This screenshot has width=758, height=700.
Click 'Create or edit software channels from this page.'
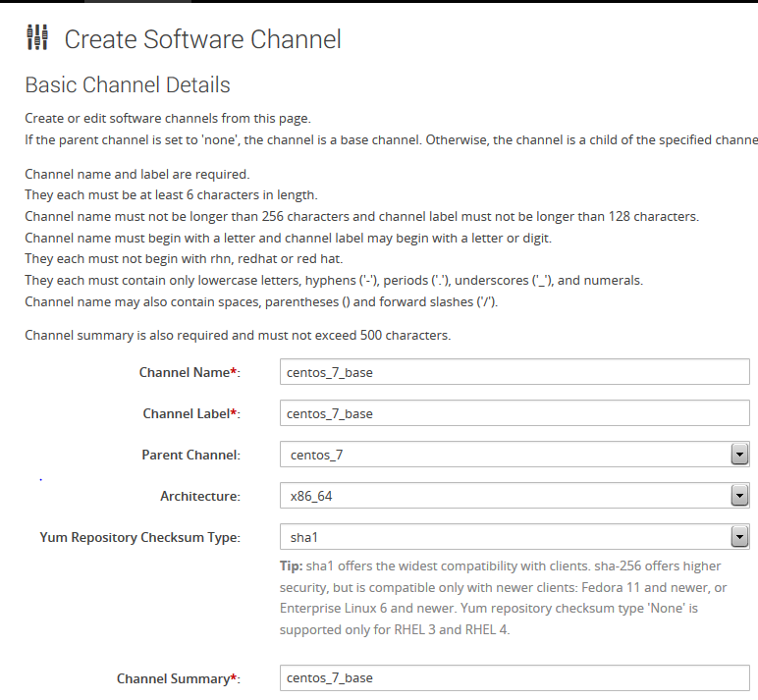pos(168,119)
